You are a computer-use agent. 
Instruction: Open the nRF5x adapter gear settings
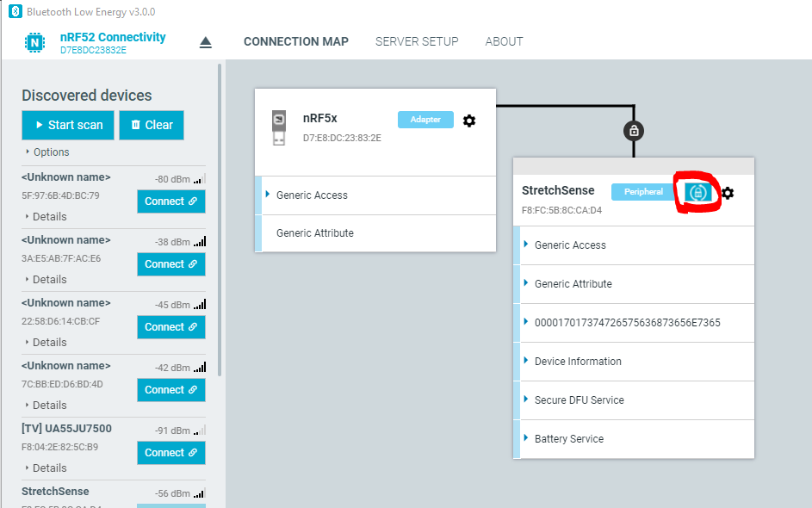click(x=469, y=121)
